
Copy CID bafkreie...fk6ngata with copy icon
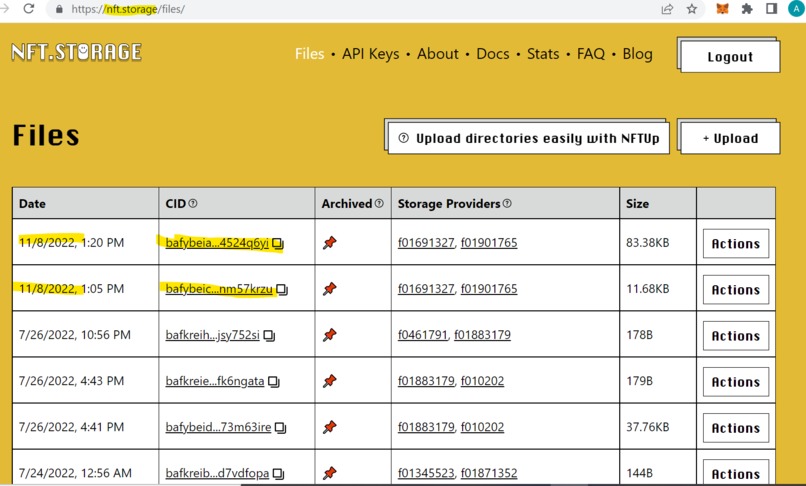(273, 382)
